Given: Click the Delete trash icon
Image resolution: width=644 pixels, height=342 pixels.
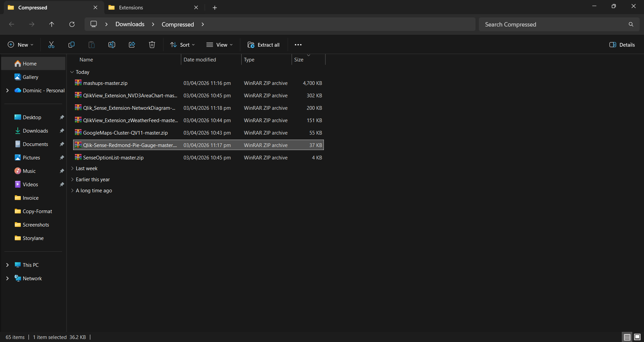Looking at the screenshot, I should click(152, 45).
